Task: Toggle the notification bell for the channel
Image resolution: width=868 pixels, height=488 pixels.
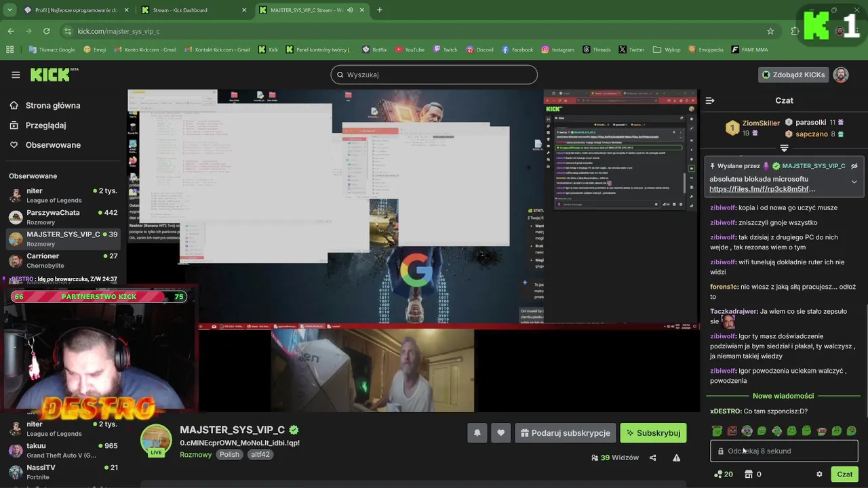Action: pyautogui.click(x=477, y=433)
